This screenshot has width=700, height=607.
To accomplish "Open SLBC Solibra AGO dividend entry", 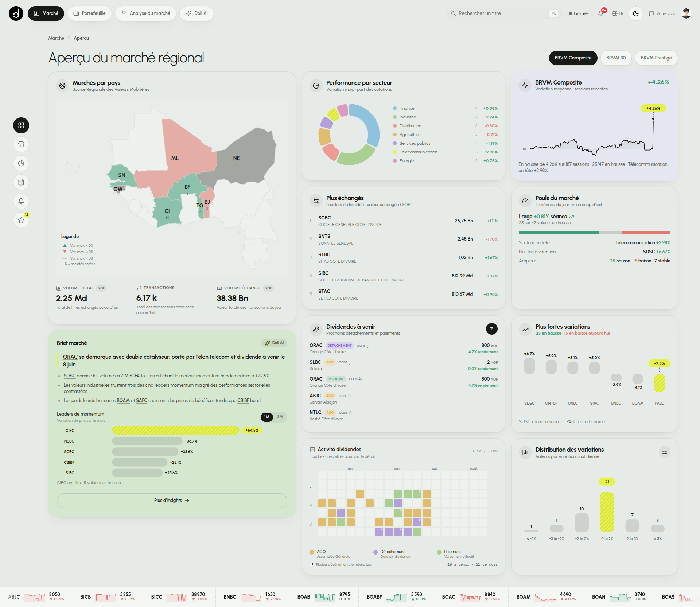I will pos(404,365).
